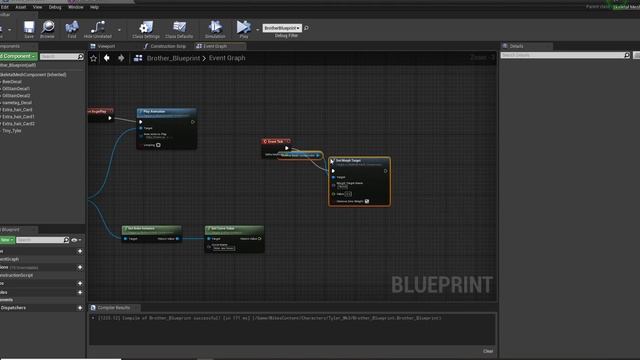Select the nametag_Decal component
This screenshot has width=640, height=360.
click(x=16, y=102)
